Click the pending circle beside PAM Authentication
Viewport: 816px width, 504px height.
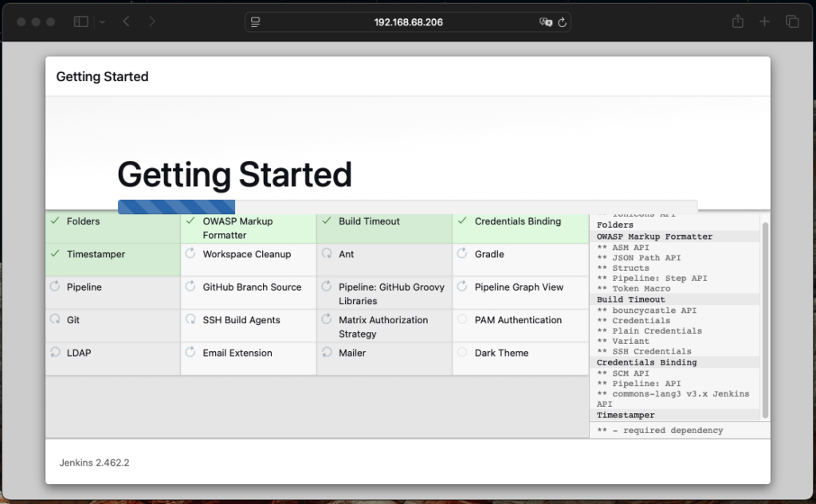click(x=462, y=318)
